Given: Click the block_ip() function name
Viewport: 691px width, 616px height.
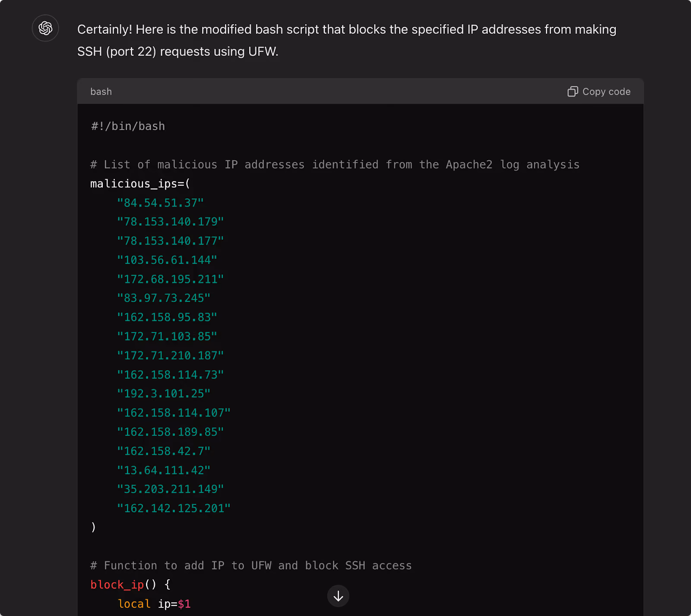Looking at the screenshot, I should 117,584.
